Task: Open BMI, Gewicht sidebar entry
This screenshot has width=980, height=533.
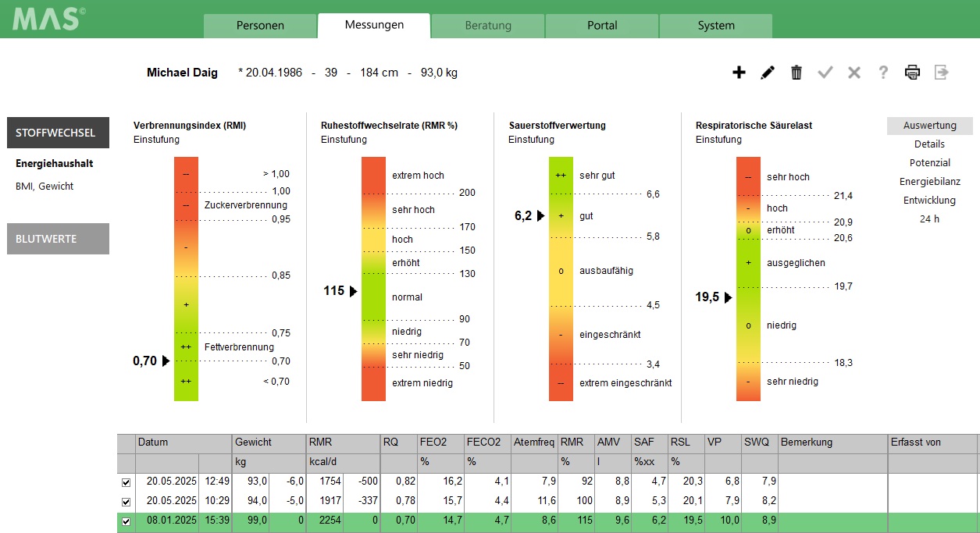Action: [45, 187]
